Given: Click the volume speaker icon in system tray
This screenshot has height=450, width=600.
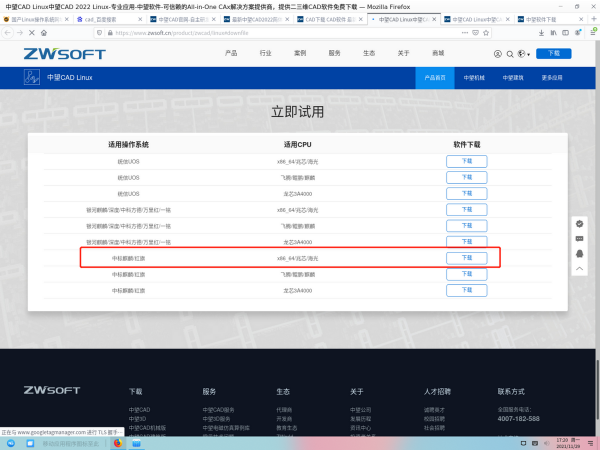Looking at the screenshot, I should point(546,443).
